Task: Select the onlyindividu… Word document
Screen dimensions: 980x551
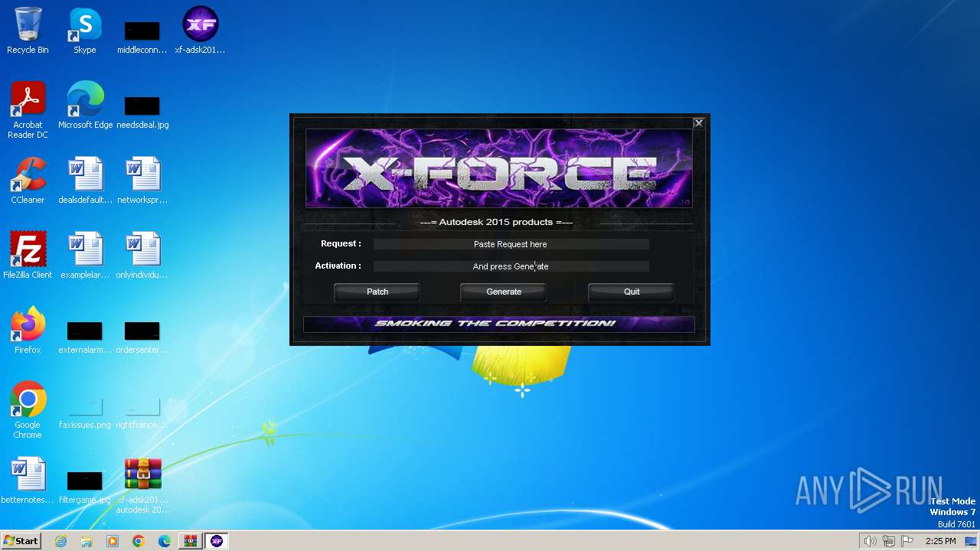Action: click(142, 256)
